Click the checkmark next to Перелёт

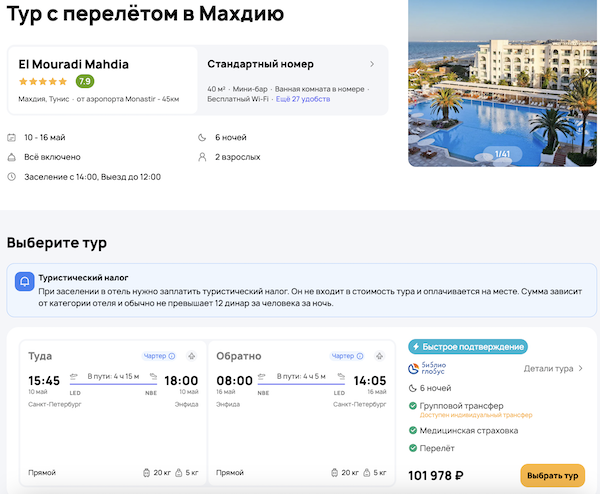pyautogui.click(x=413, y=449)
